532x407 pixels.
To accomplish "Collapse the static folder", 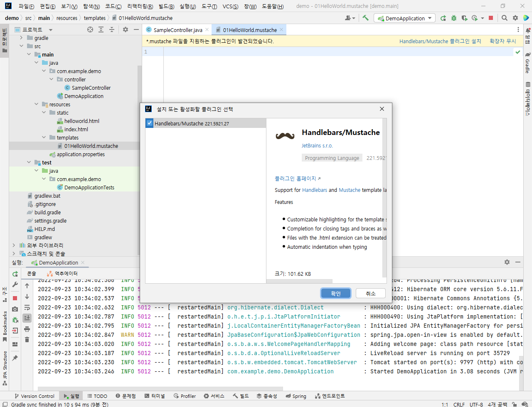I will click(44, 113).
